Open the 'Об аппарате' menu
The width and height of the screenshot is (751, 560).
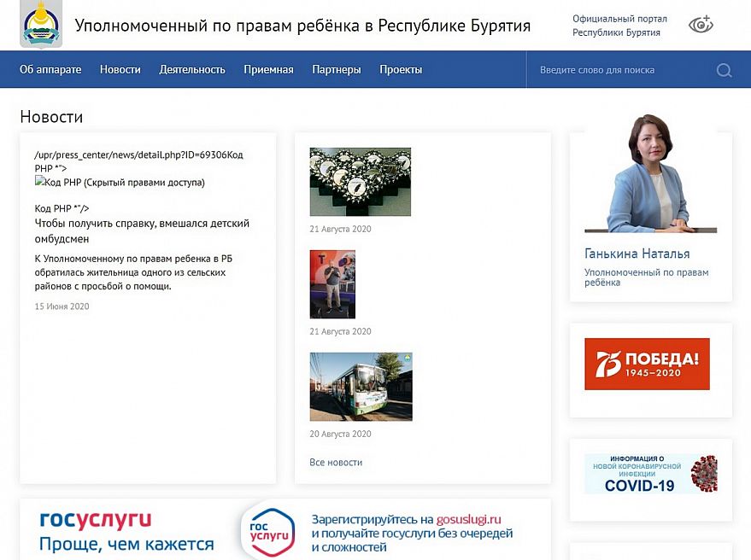(x=50, y=70)
